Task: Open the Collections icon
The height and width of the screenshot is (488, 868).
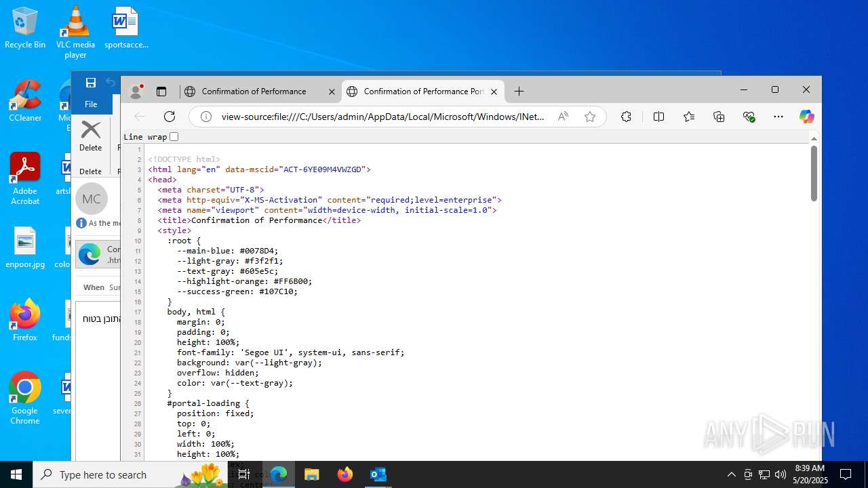Action: pyautogui.click(x=719, y=117)
